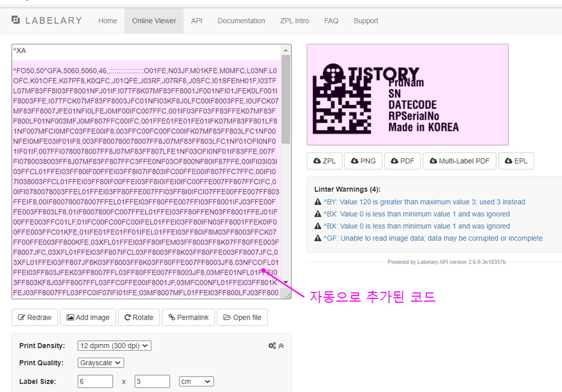Click the rotate arrow icon
Viewport: 562px width, 392px height.
[127, 317]
